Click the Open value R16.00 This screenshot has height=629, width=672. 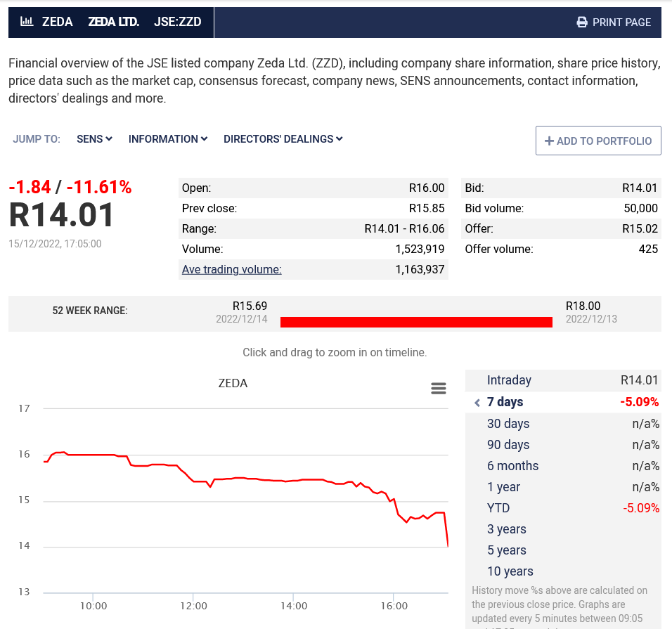tap(427, 188)
